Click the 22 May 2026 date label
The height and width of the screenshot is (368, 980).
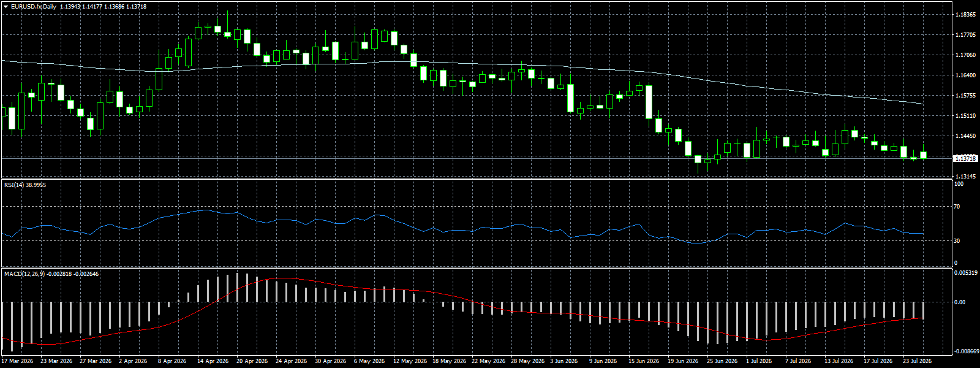pos(489,361)
